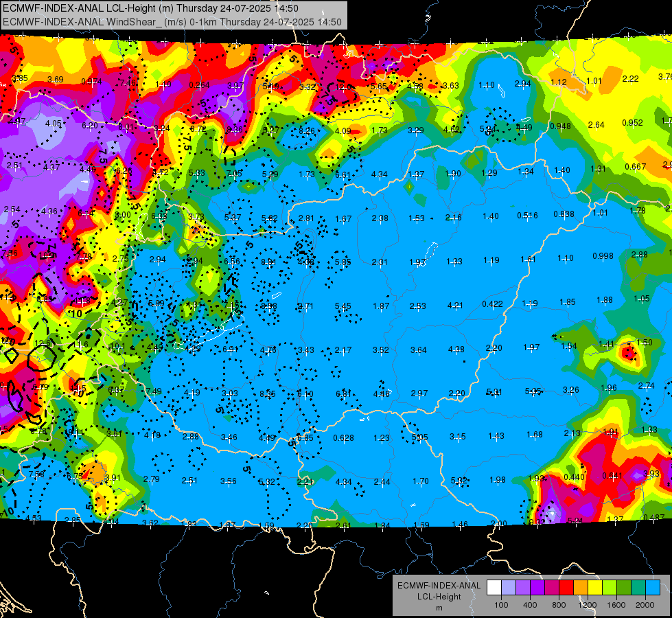
Task: Click the wind shear value '1.88'
Action: coord(605,300)
